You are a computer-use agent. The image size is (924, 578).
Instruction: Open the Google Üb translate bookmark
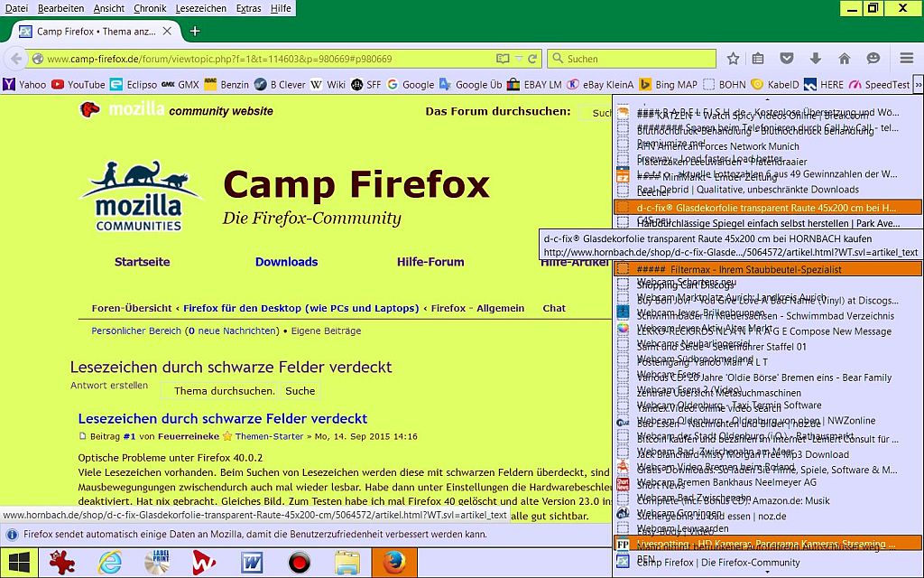[x=469, y=84]
